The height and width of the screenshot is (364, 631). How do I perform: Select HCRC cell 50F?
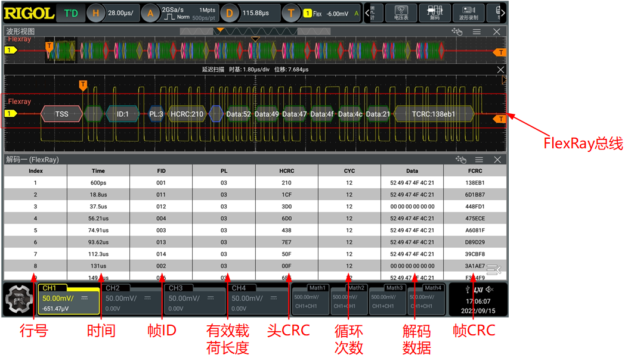pos(286,254)
